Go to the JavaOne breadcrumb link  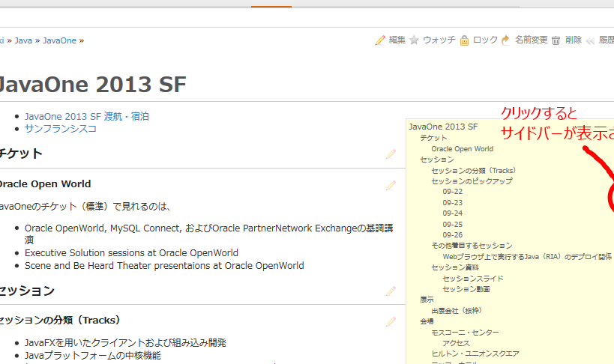point(59,40)
